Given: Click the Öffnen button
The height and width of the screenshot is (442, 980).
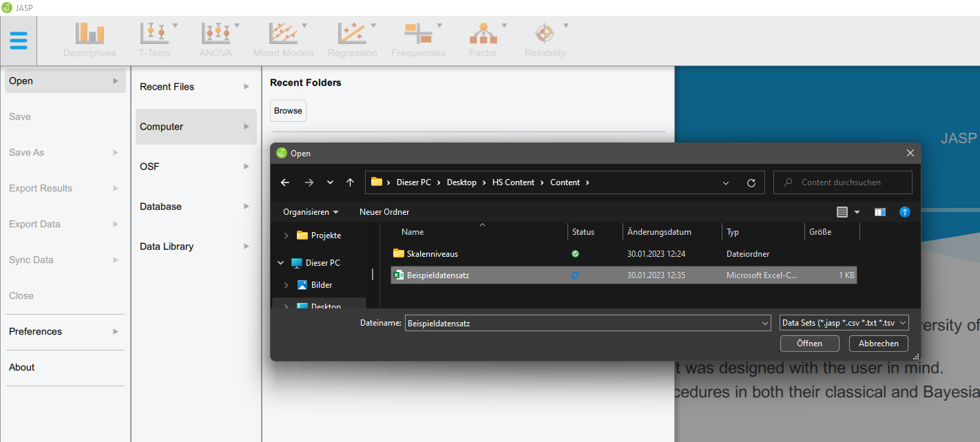Looking at the screenshot, I should (x=809, y=344).
